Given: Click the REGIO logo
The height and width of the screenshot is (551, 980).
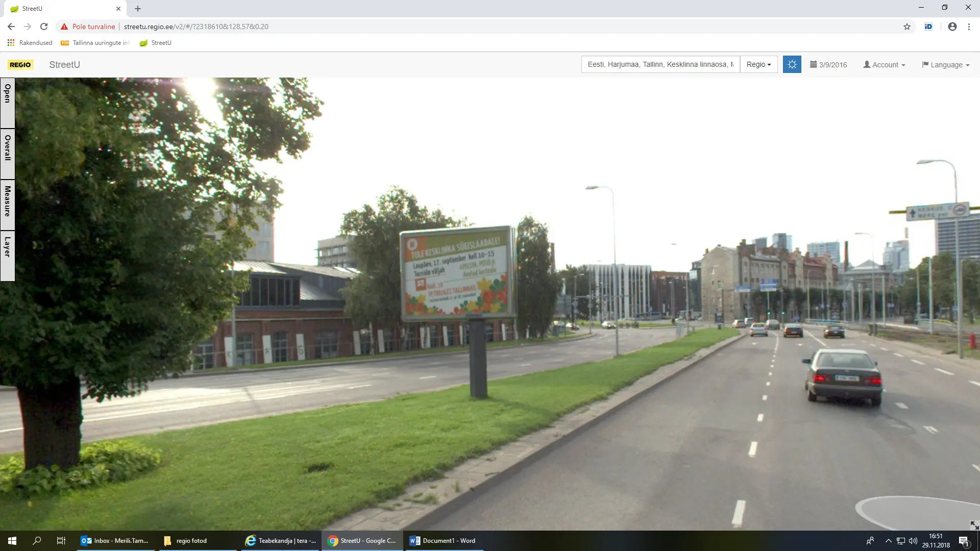Looking at the screenshot, I should (20, 65).
